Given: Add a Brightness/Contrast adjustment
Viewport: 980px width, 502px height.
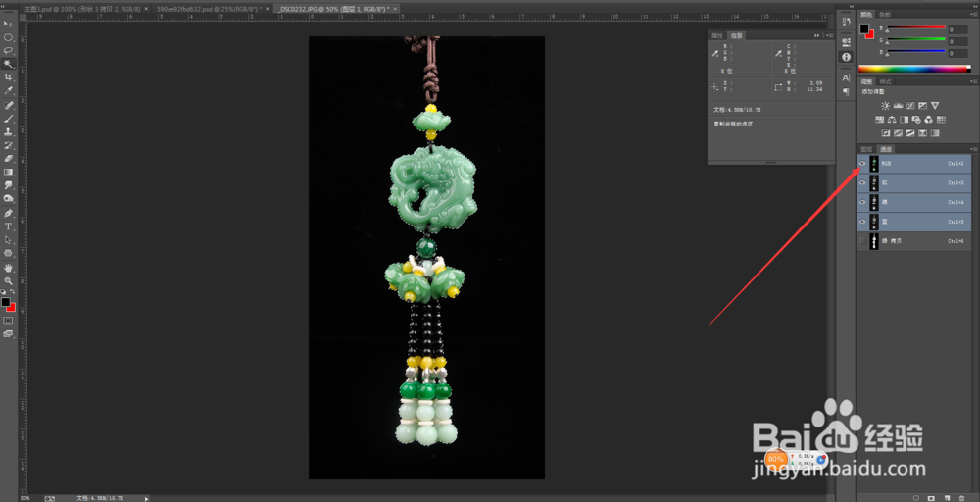Looking at the screenshot, I should pos(885,106).
